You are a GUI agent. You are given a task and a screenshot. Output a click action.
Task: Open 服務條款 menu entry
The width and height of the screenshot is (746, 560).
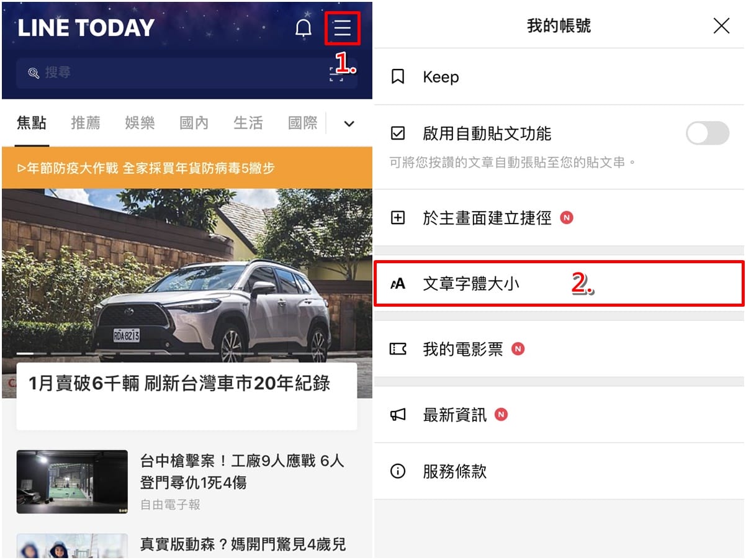[x=559, y=471]
